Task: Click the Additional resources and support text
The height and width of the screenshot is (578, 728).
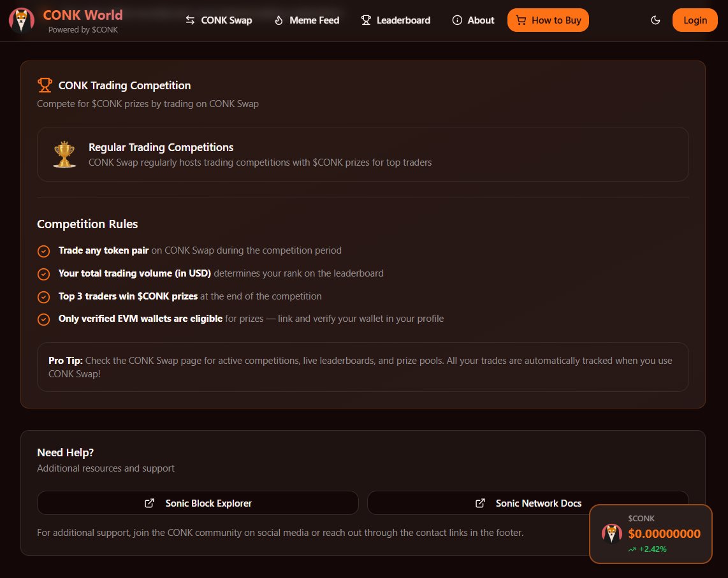Action: 106,468
